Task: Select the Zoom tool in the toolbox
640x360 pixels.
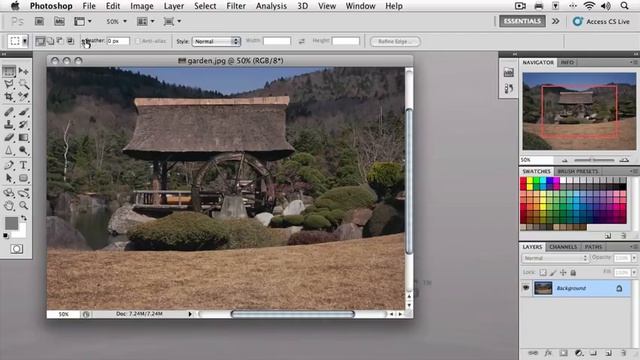Action: point(23,205)
